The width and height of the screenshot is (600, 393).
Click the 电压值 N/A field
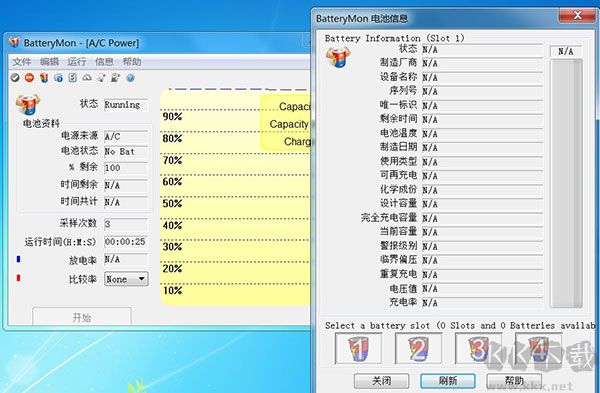click(x=482, y=289)
